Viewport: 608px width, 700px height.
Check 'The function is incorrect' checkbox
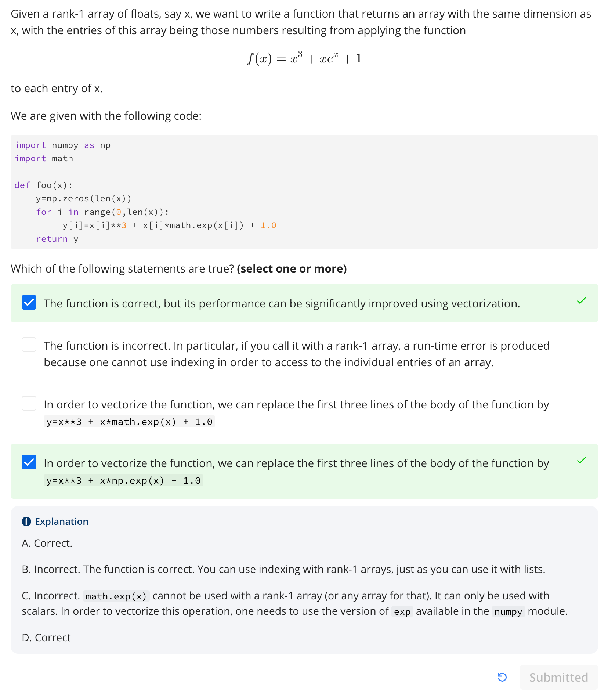[29, 344]
